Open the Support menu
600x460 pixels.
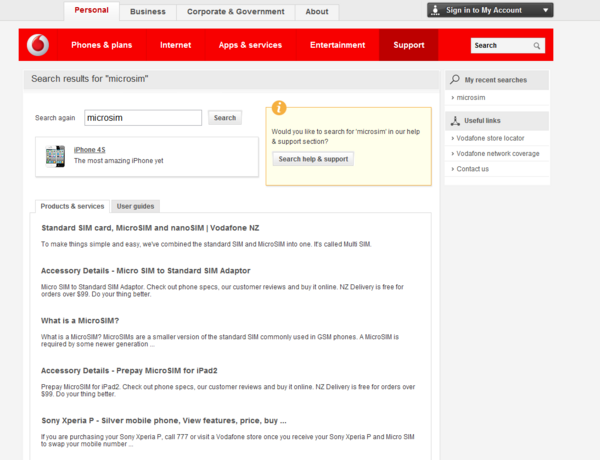click(409, 45)
